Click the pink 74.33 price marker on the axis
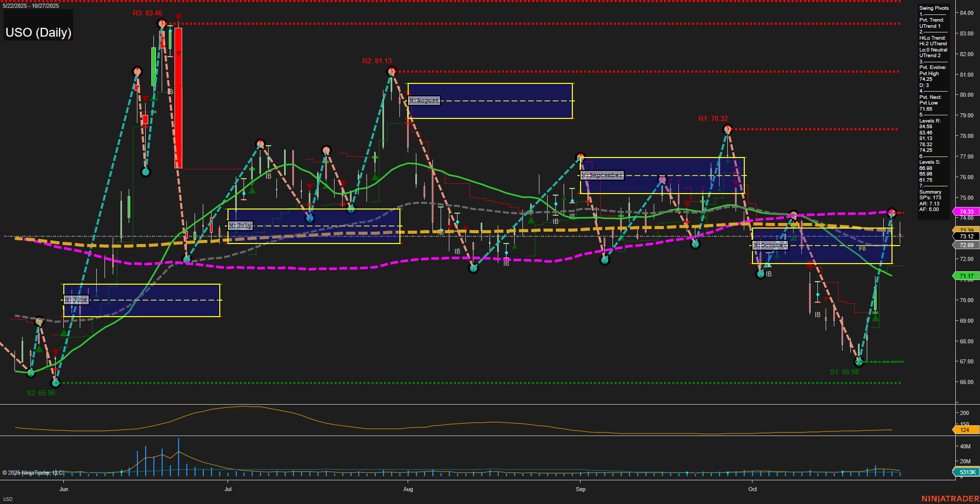This screenshot has height=504, width=980. (965, 212)
